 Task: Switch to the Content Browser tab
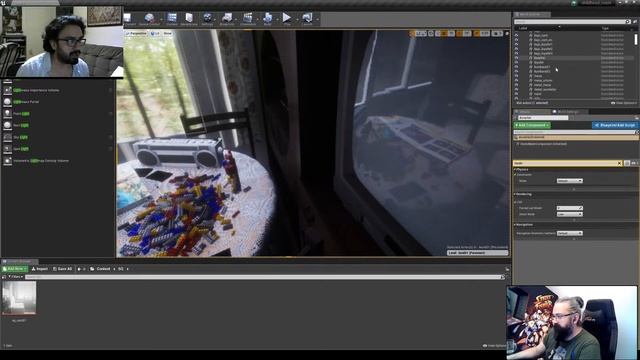click(x=19, y=261)
